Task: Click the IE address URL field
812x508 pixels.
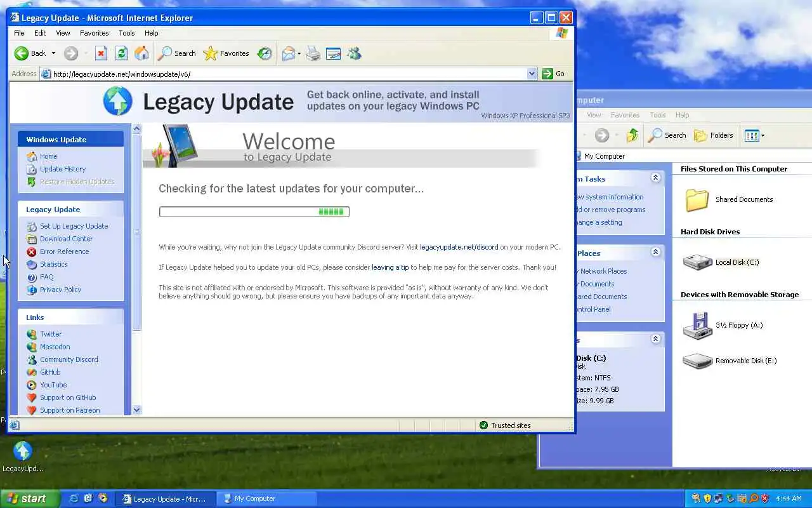Action: pyautogui.click(x=289, y=74)
